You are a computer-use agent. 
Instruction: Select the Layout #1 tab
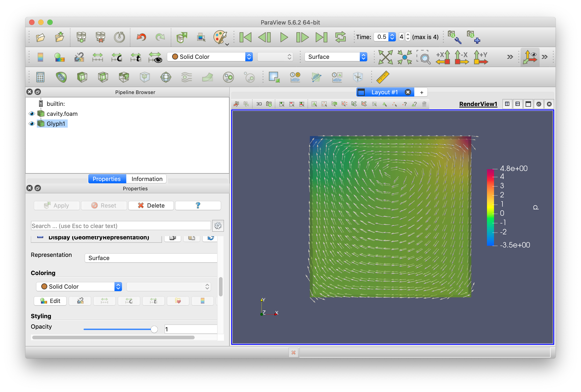pos(385,92)
